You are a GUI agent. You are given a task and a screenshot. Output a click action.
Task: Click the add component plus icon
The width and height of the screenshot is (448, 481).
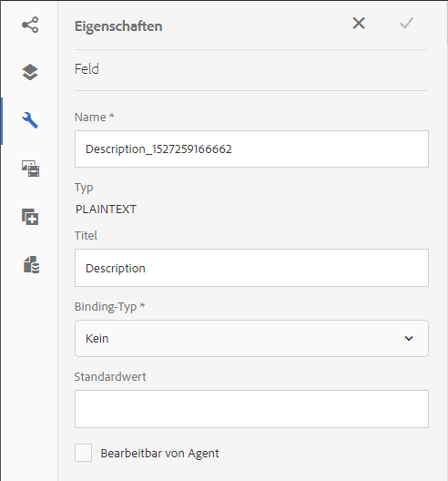point(30,217)
